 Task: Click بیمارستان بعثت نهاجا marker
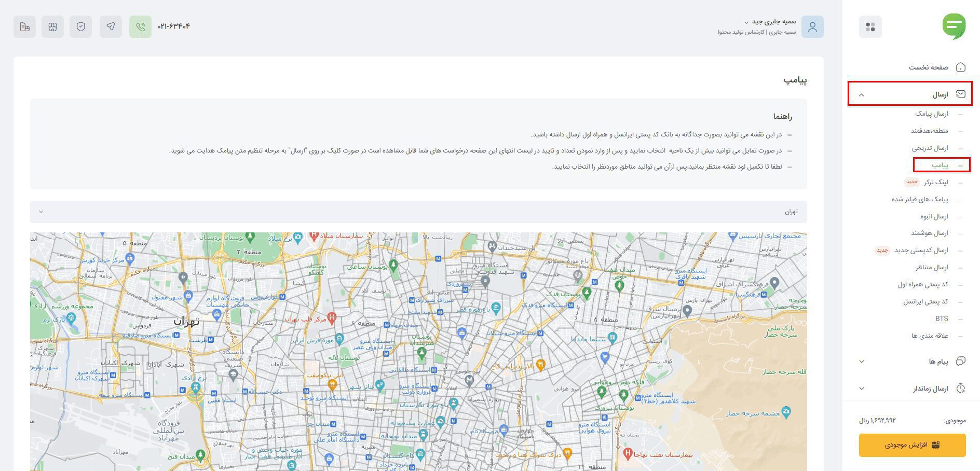628,453
